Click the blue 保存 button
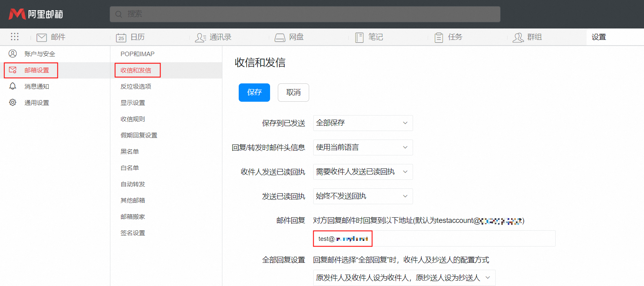 point(254,92)
